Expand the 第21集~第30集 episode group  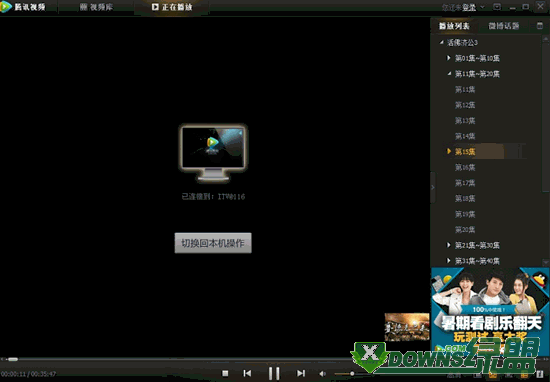point(449,245)
